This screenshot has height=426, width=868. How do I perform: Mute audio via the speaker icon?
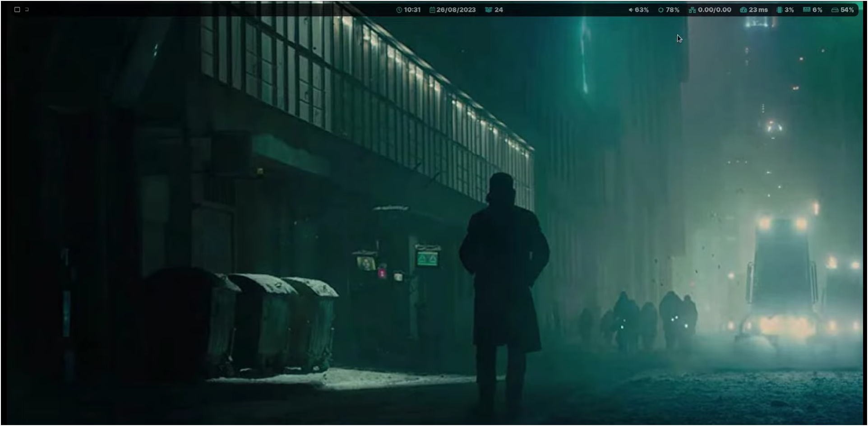tap(631, 10)
